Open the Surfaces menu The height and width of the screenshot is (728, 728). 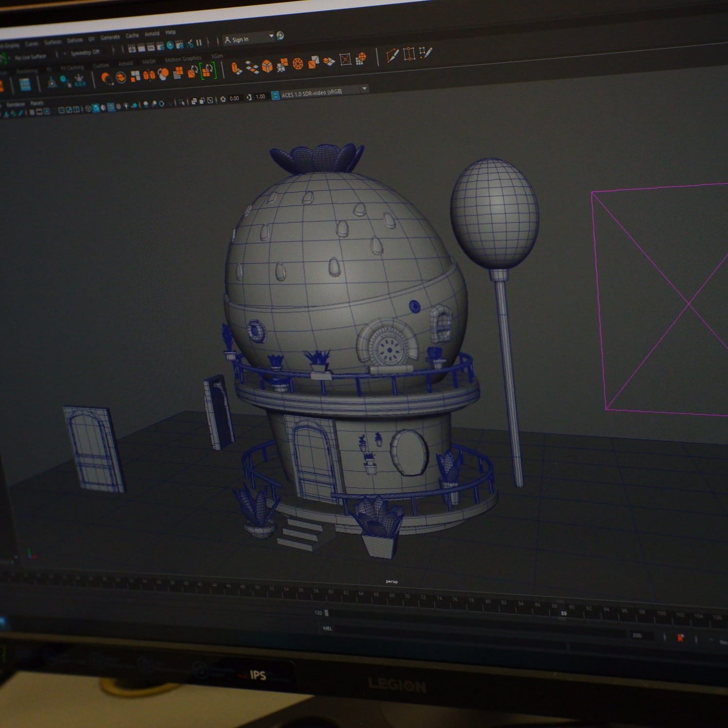[x=53, y=42]
